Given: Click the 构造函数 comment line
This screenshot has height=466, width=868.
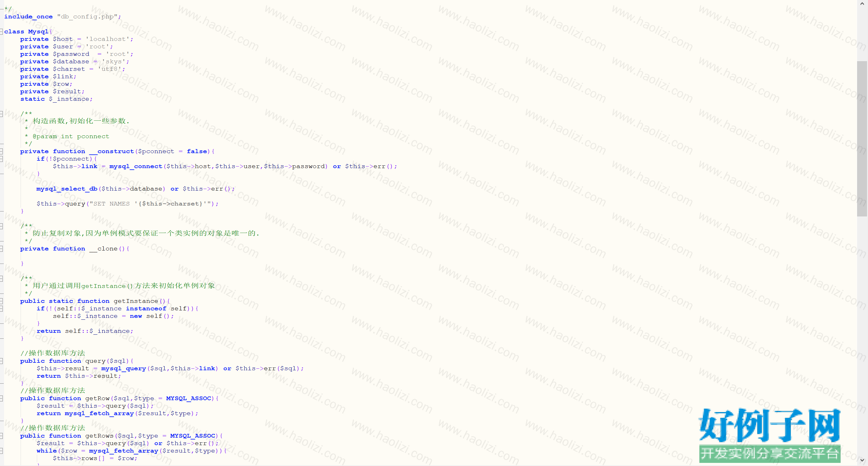Looking at the screenshot, I should click(77, 121).
